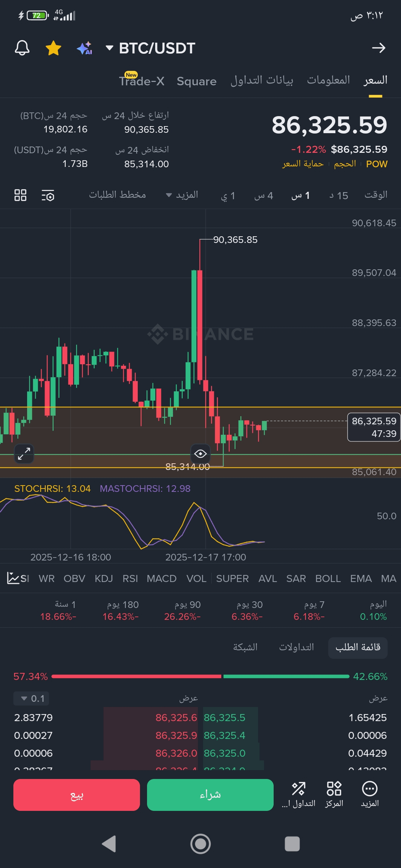Tap the green شراء buy button
The width and height of the screenshot is (401, 868).
pos(211,795)
